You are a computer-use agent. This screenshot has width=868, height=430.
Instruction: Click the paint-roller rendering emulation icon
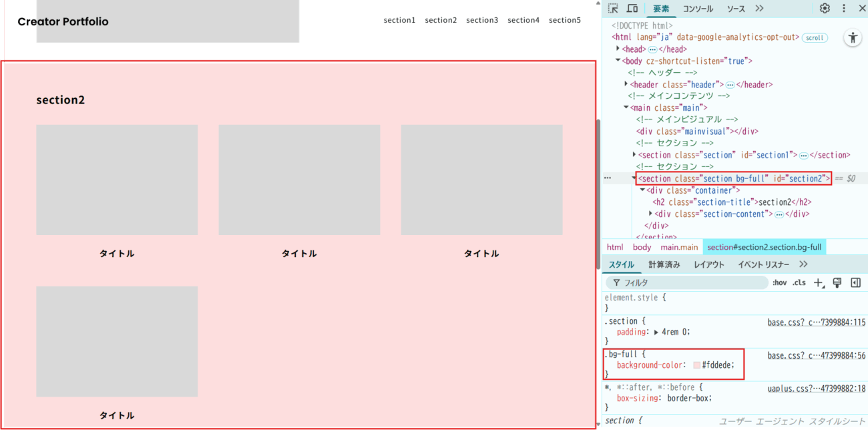tap(837, 283)
